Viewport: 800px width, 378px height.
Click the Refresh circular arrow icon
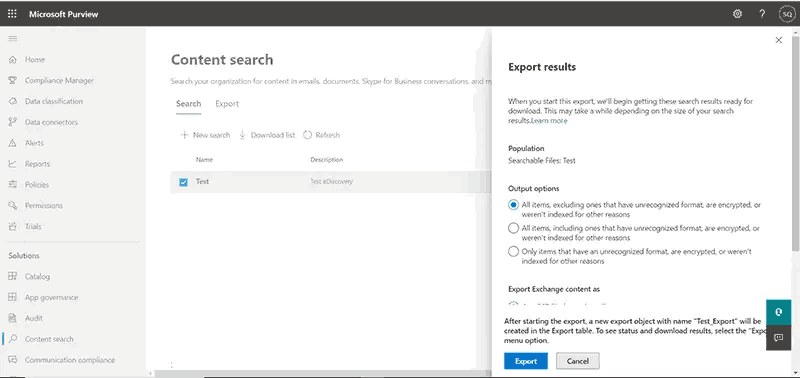coord(307,135)
